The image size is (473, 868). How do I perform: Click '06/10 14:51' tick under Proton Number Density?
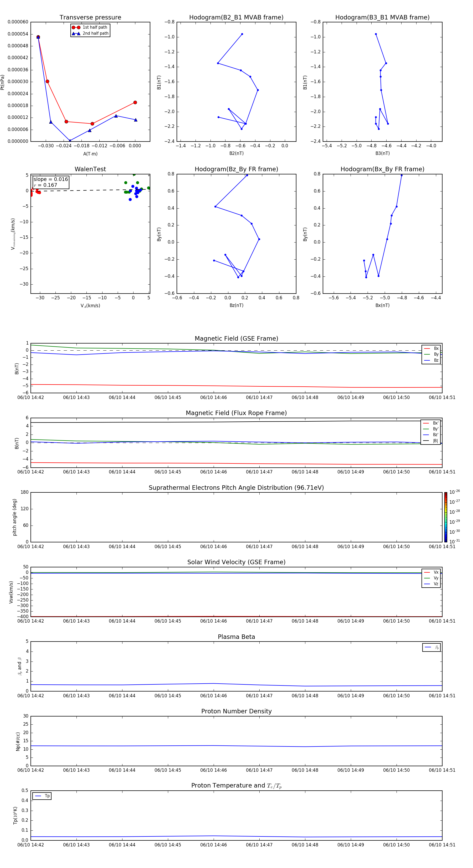click(442, 770)
